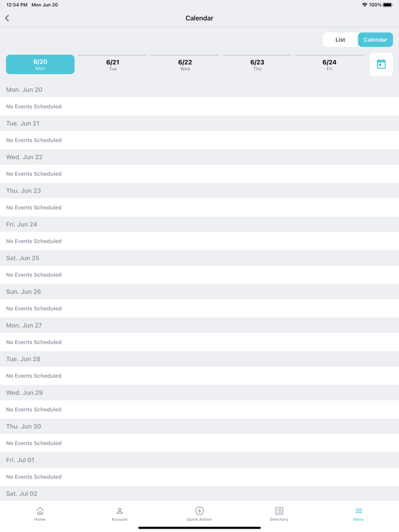
Task: Tap the Fri. Jun 24 header
Action: point(199,224)
